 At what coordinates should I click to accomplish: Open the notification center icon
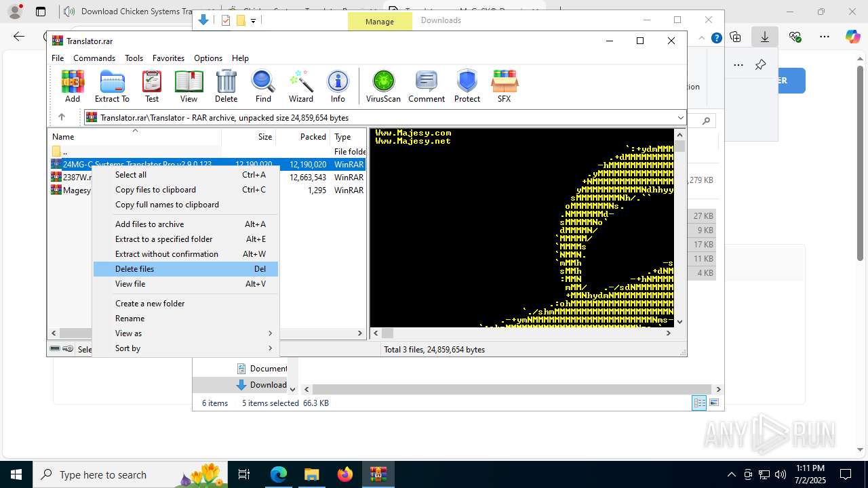point(846,474)
